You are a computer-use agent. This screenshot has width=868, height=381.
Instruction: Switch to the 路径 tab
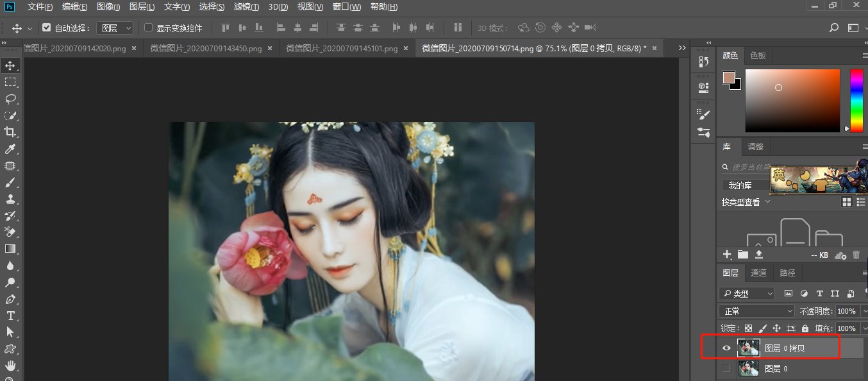pyautogui.click(x=787, y=273)
